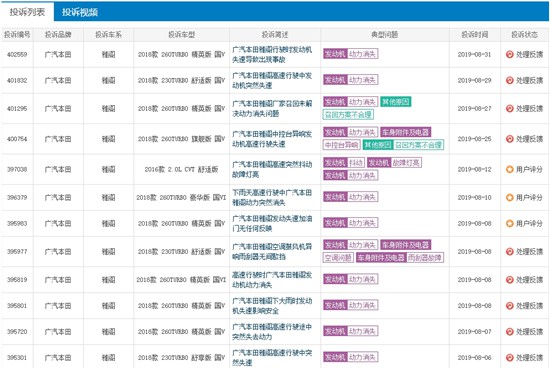Click model cell 2016款 2.0L CVT 舒适版
This screenshot has height=369, width=550.
click(x=181, y=169)
